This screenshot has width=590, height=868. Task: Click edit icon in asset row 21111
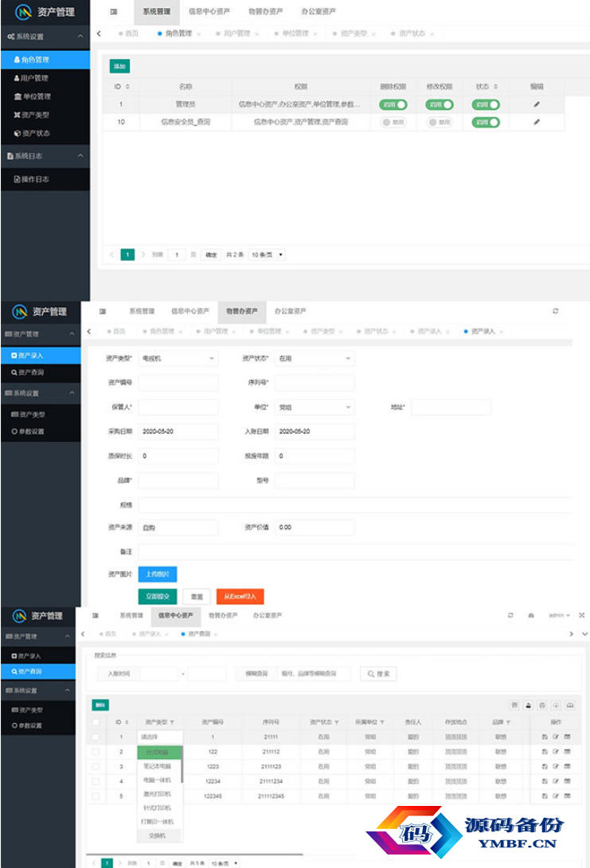click(x=556, y=737)
